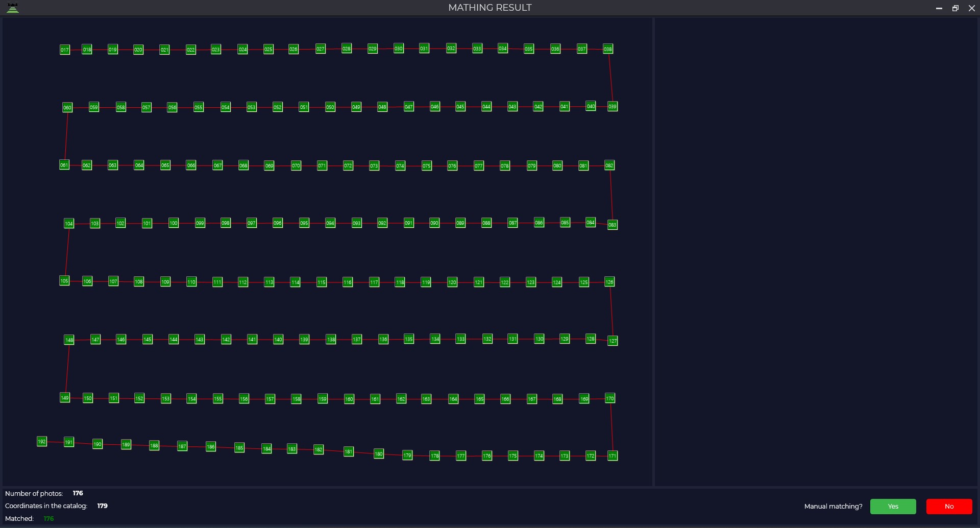Click photo node 137
Viewport: 980px width, 528px height.
tap(357, 340)
